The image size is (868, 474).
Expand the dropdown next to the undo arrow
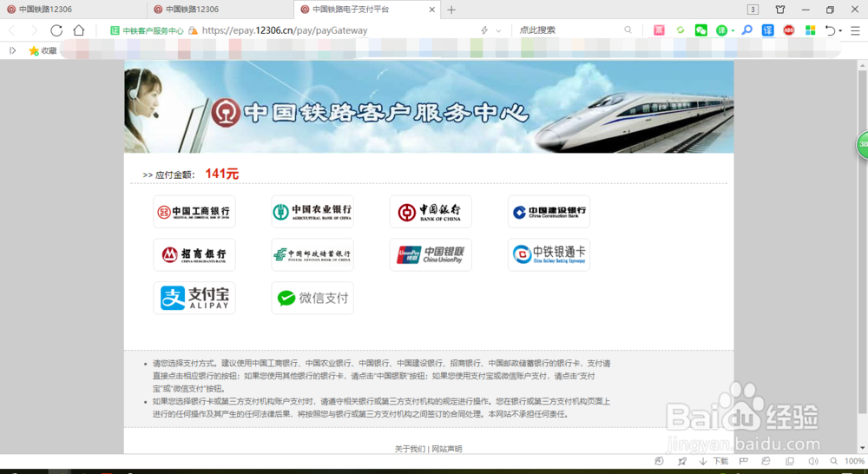[x=840, y=31]
